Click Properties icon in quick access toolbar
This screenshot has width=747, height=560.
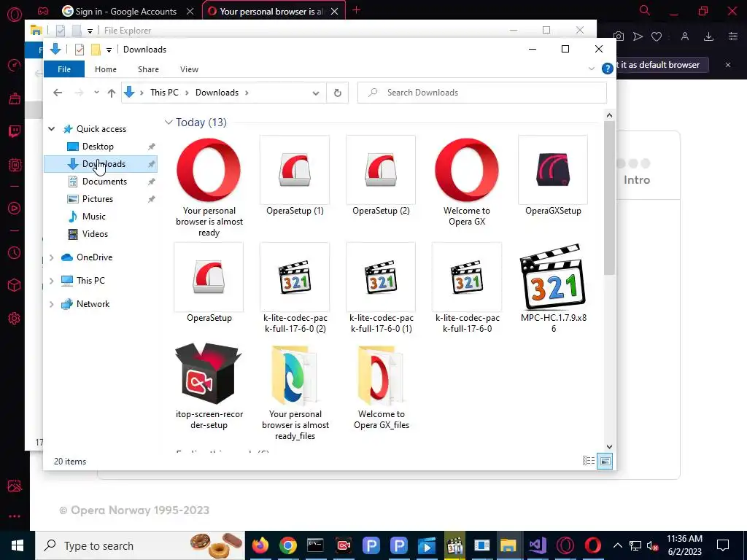click(x=80, y=49)
